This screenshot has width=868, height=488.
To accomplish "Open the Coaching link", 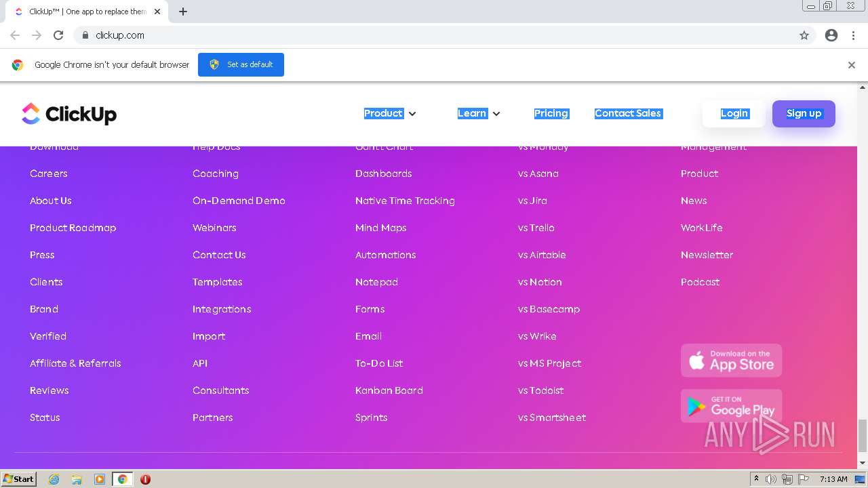I will click(216, 174).
